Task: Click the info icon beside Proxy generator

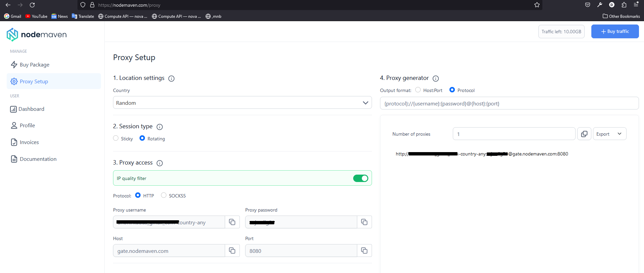Action: (436, 79)
